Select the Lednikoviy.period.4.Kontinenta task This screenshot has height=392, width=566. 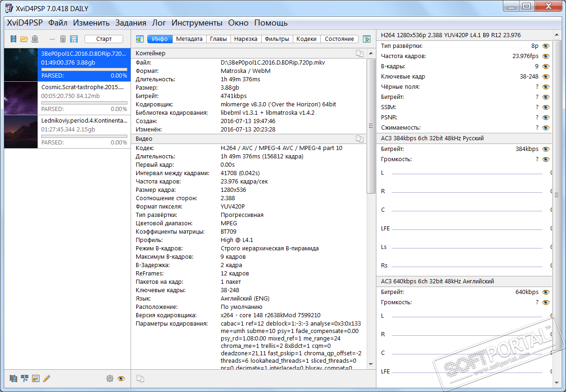(67, 131)
